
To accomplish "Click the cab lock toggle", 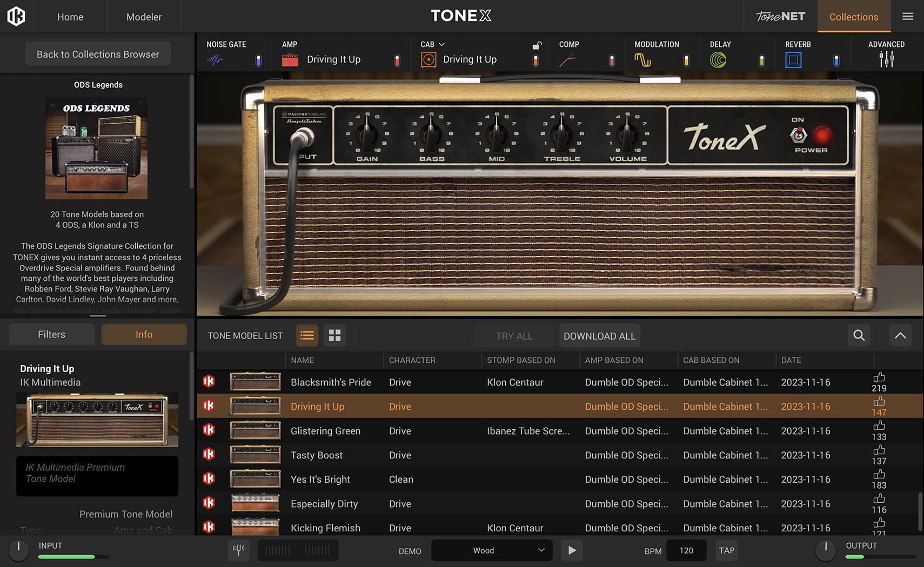I will 537,46.
